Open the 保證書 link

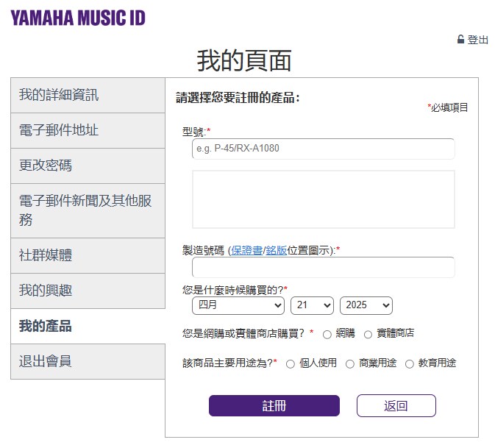point(246,250)
